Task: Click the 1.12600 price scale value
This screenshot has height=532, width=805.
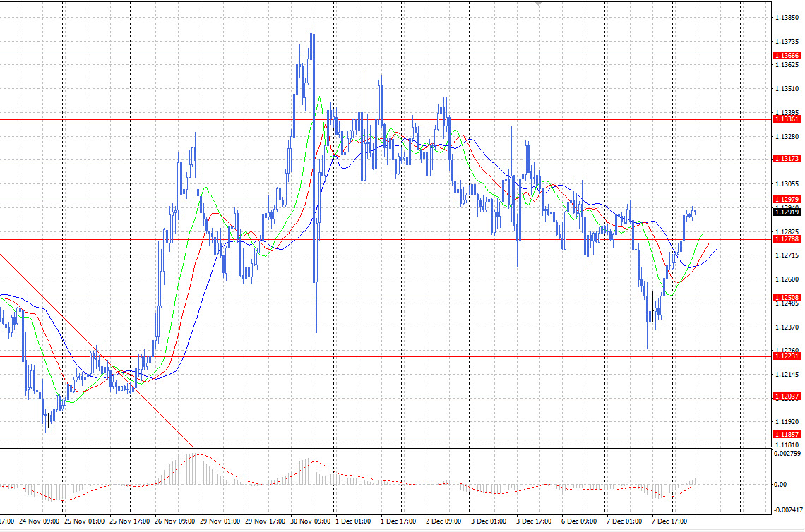Action: pos(787,279)
